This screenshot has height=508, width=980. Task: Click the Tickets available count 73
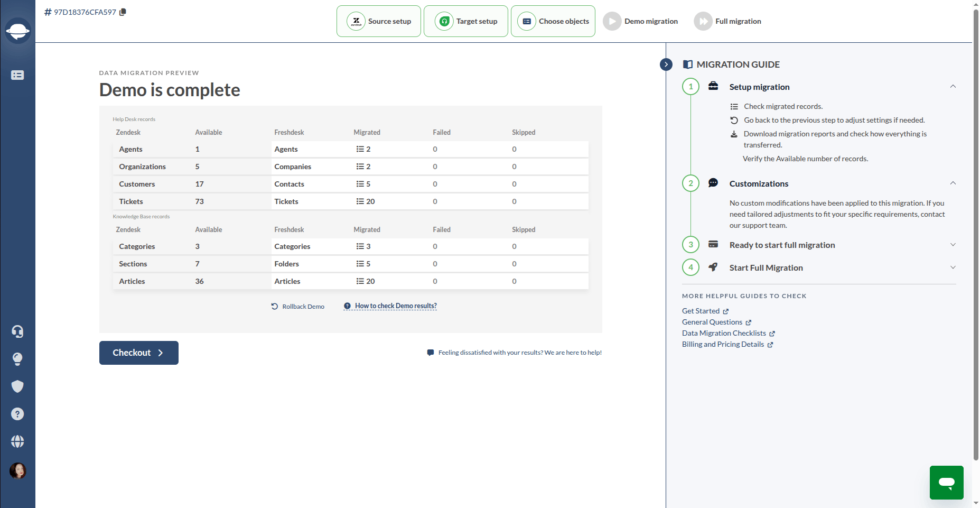199,201
